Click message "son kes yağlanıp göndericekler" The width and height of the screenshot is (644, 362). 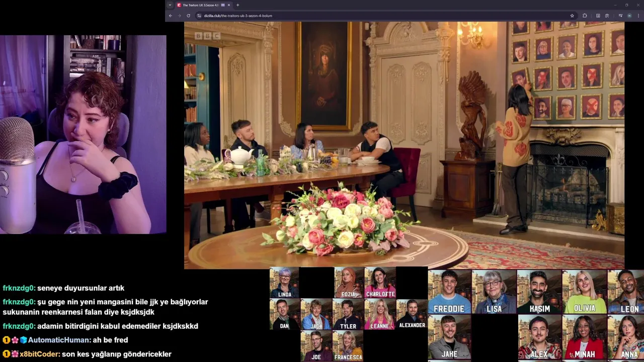click(x=117, y=354)
